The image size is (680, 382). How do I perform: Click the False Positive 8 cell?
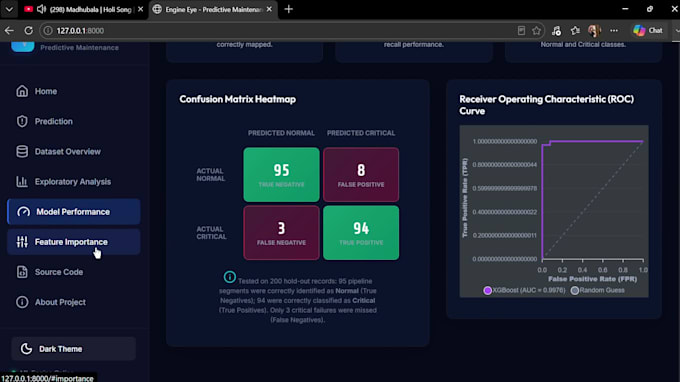361,175
